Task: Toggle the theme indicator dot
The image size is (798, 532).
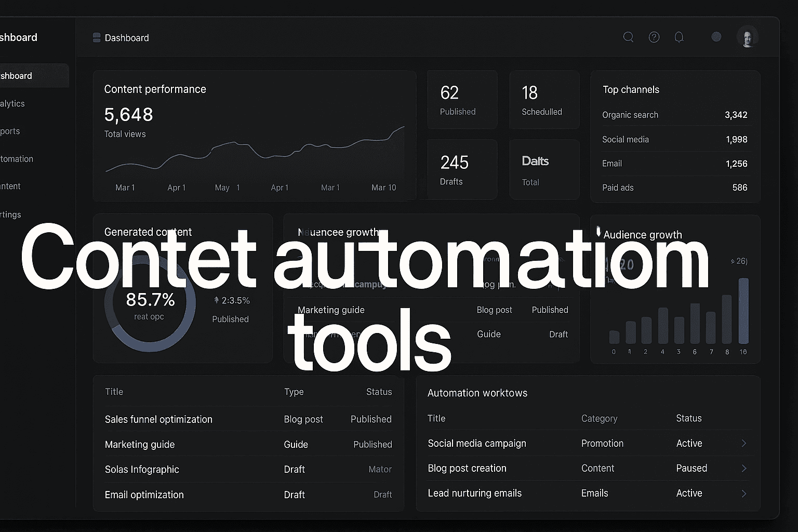Action: [x=716, y=36]
